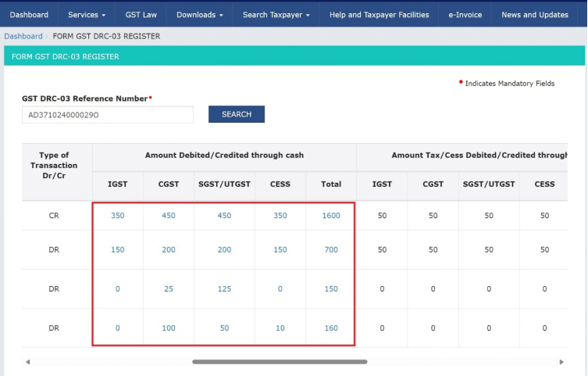
Task: Open the CR row Total 1600 link
Action: (x=331, y=216)
